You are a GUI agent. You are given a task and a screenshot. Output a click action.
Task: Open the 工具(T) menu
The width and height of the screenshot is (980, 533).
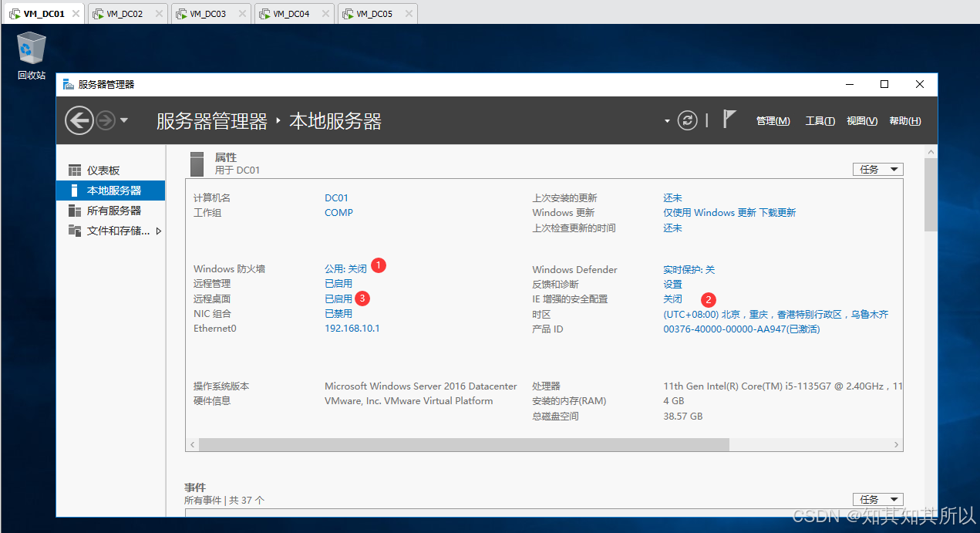coord(820,121)
